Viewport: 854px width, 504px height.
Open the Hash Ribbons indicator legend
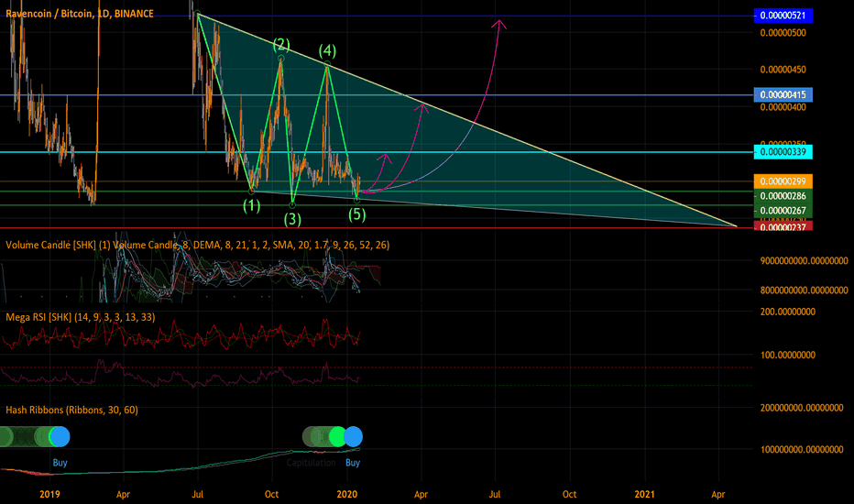(71, 410)
